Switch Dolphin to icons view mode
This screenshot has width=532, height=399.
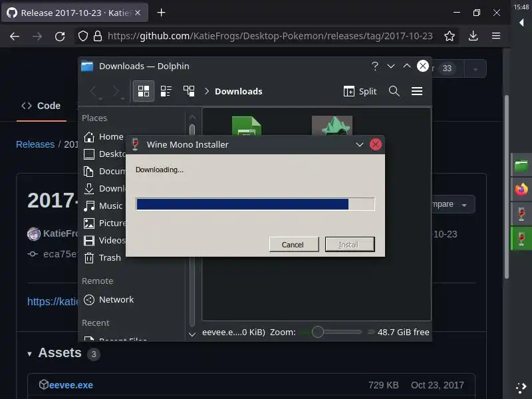click(x=143, y=91)
